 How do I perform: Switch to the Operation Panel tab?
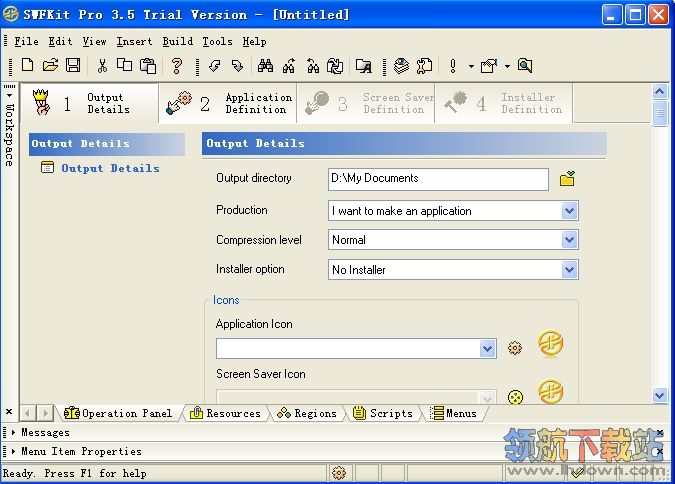[x=118, y=413]
